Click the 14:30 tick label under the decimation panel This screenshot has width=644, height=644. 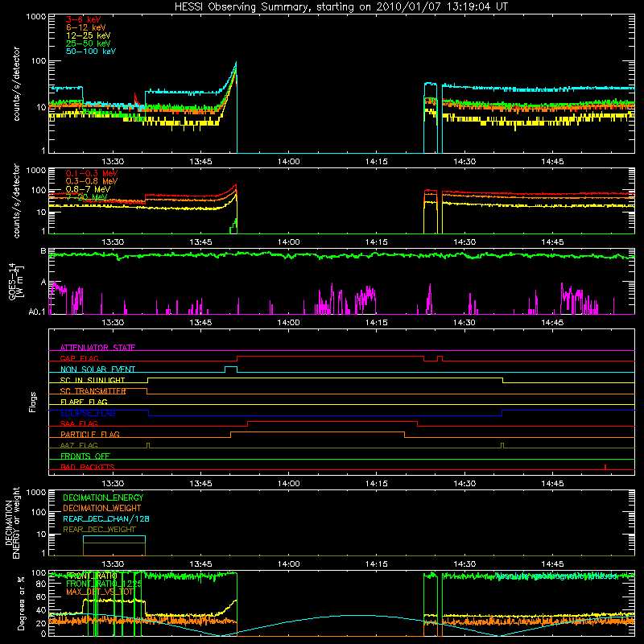(464, 564)
